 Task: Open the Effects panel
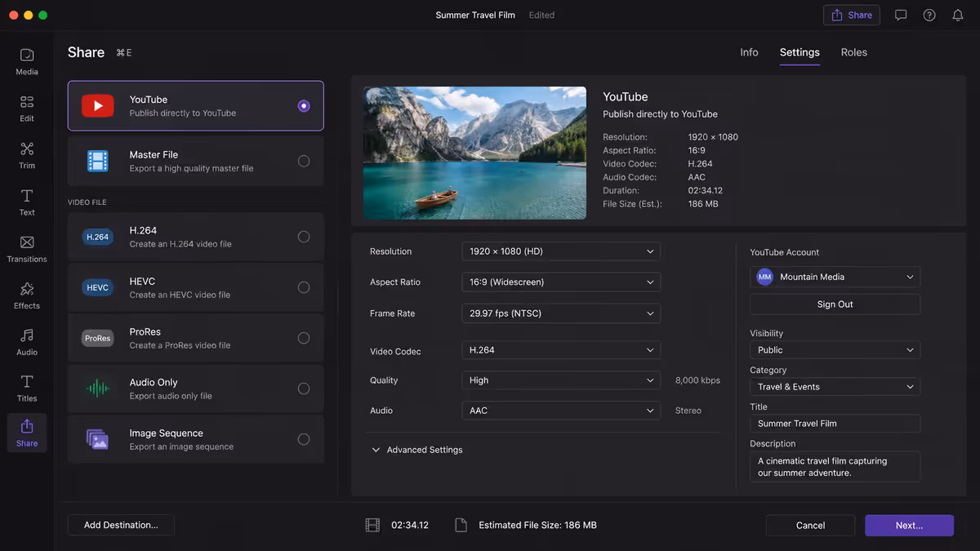pos(27,295)
